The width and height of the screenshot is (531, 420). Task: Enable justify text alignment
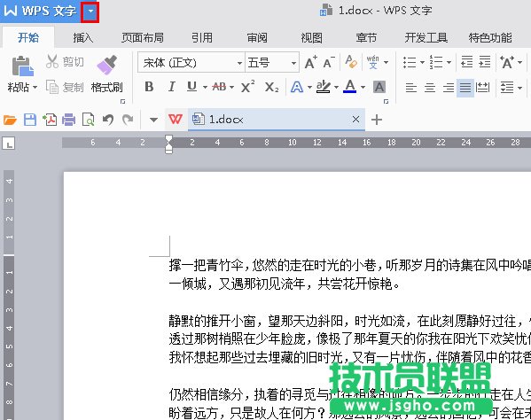(x=465, y=88)
